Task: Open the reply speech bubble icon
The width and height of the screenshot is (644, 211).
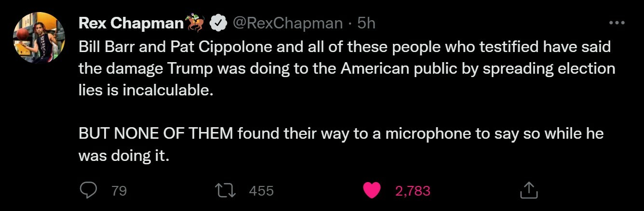Action: coord(88,191)
